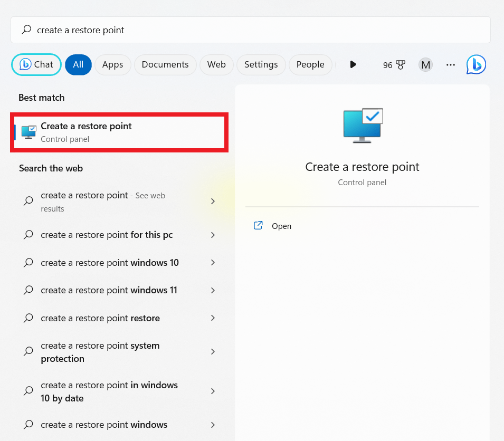Expand the 'create a restore point system protection' suggestion
This screenshot has width=504, height=441.
(x=213, y=352)
